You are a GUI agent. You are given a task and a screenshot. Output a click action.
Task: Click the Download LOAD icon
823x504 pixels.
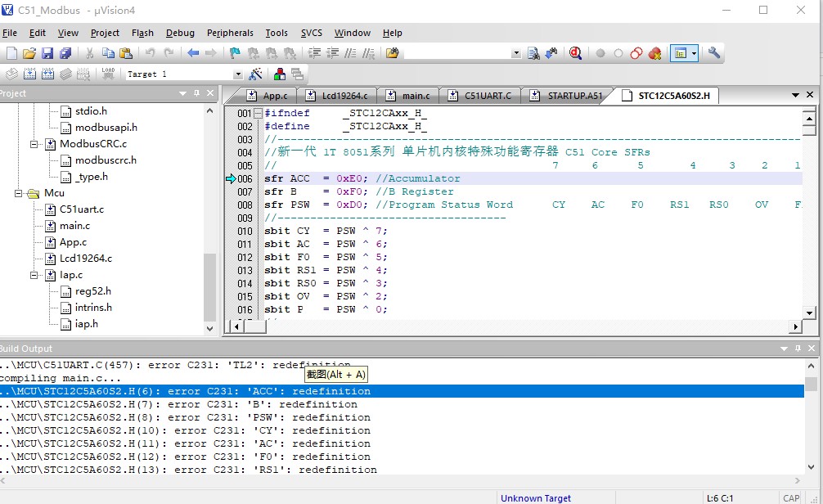[108, 74]
